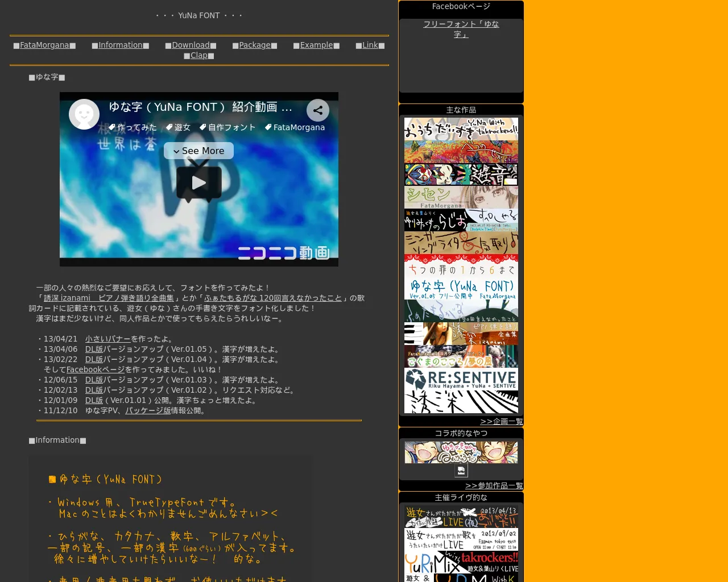Open the >>企画一覧 link
The width and height of the screenshot is (728, 582).
(x=501, y=421)
